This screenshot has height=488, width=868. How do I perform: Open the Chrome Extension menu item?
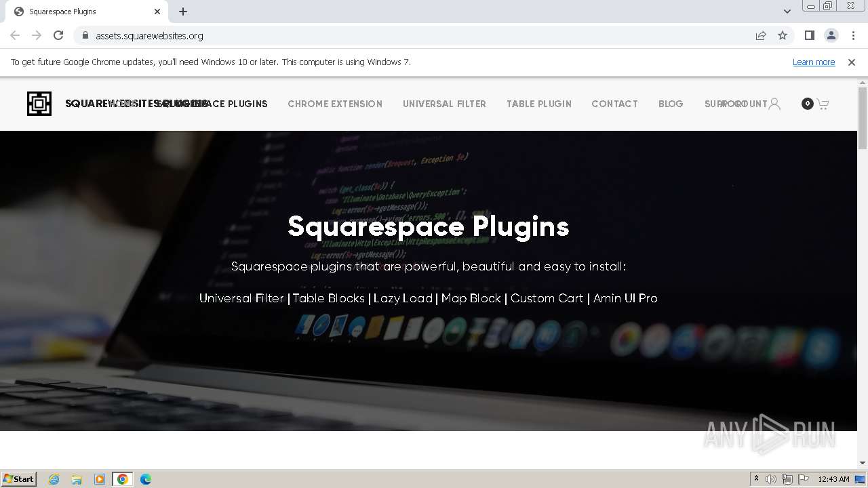click(x=335, y=104)
